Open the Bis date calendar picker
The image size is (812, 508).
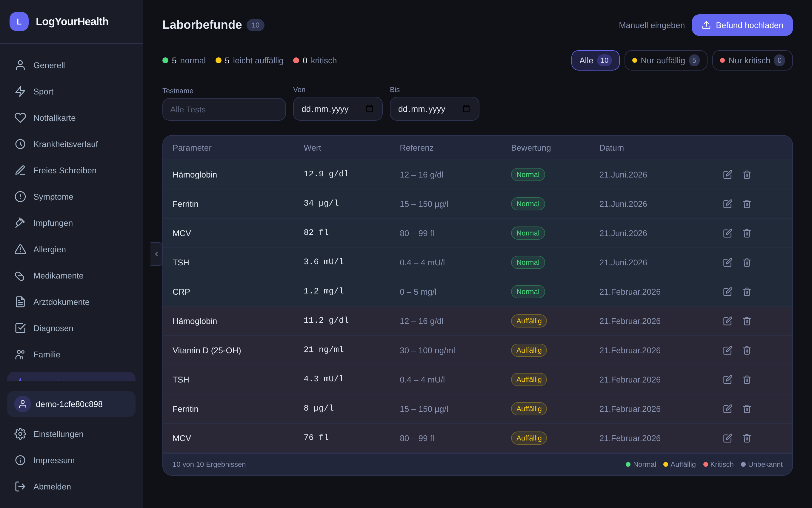pyautogui.click(x=466, y=108)
